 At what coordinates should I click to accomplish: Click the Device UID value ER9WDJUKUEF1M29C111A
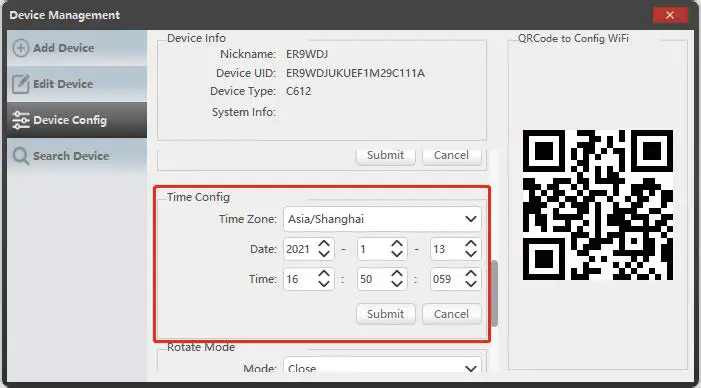[355, 73]
